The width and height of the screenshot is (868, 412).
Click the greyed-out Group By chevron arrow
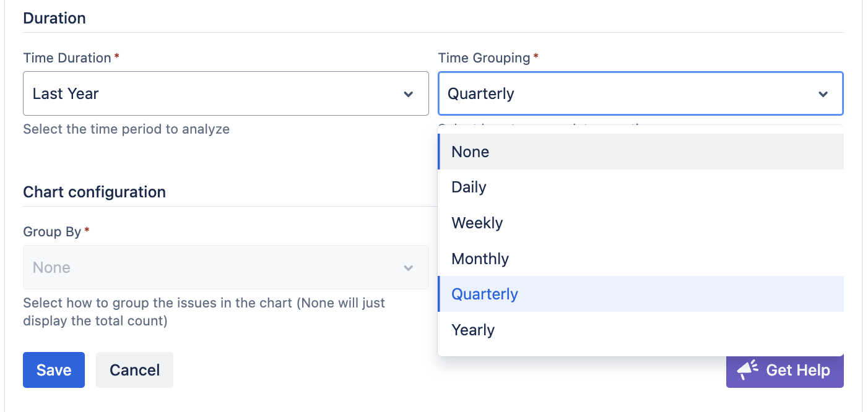tap(409, 268)
